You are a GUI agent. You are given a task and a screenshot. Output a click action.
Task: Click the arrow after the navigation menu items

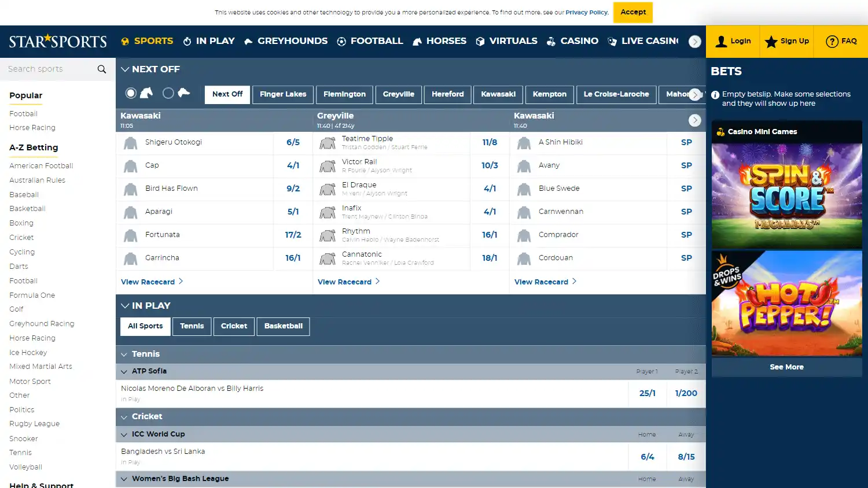click(695, 42)
